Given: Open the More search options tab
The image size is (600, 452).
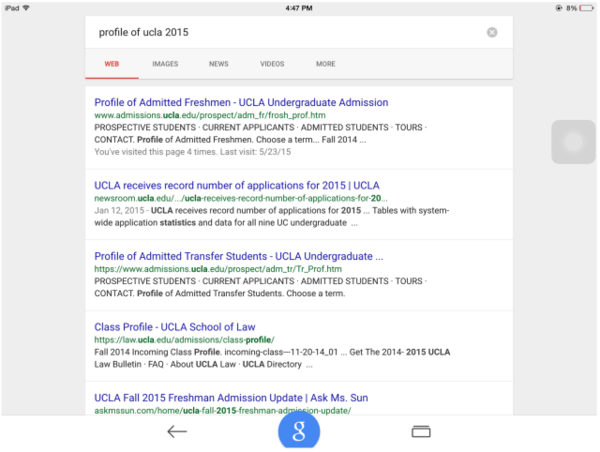Looking at the screenshot, I should click(326, 64).
